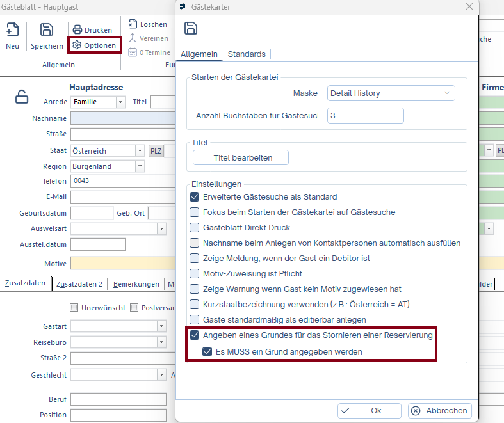Enable Gästeblatt Direkt Druck checkbox
Image resolution: width=504 pixels, height=423 pixels.
coord(195,228)
